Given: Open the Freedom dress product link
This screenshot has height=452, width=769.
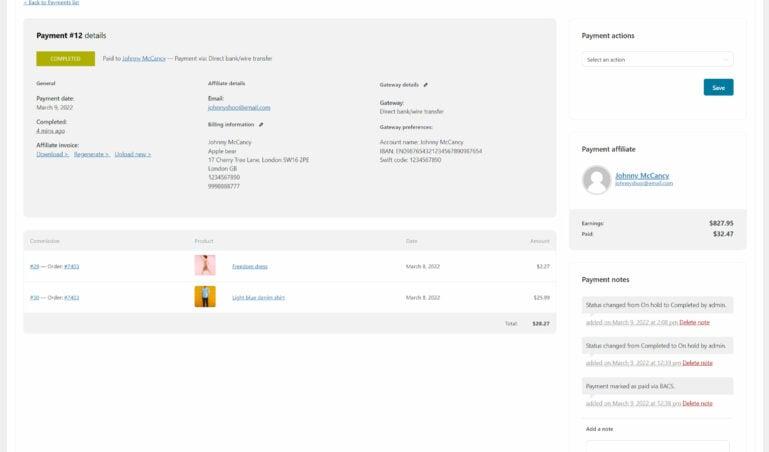Looking at the screenshot, I should tap(250, 266).
